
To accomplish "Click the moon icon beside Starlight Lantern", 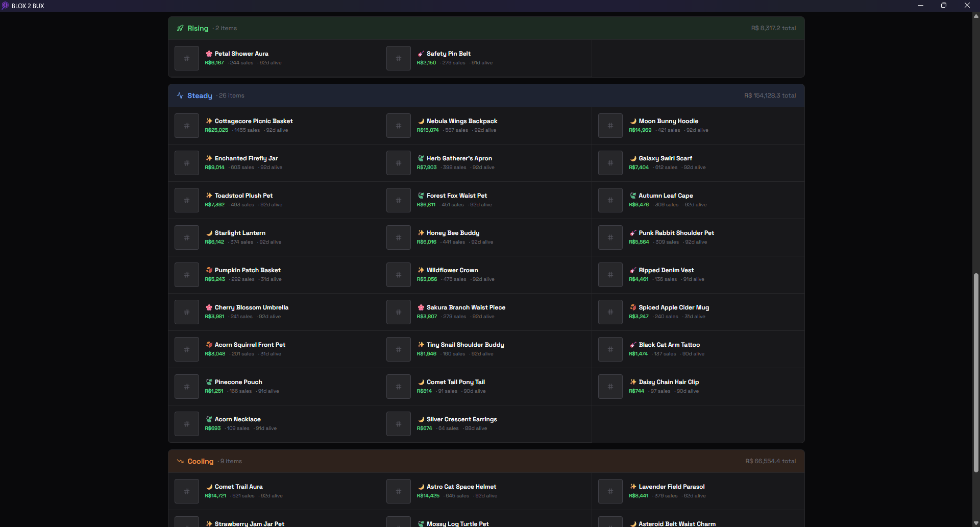I will coord(209,233).
